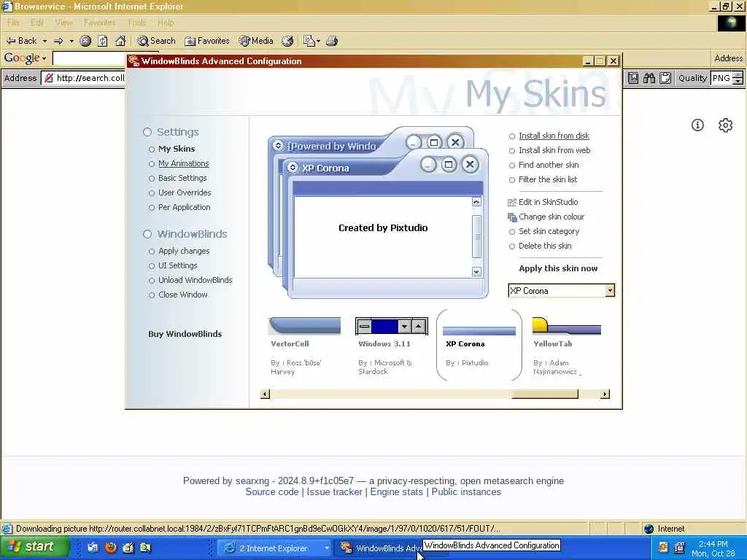The height and width of the screenshot is (560, 747).
Task: Click Find another skin
Action: pyautogui.click(x=549, y=166)
